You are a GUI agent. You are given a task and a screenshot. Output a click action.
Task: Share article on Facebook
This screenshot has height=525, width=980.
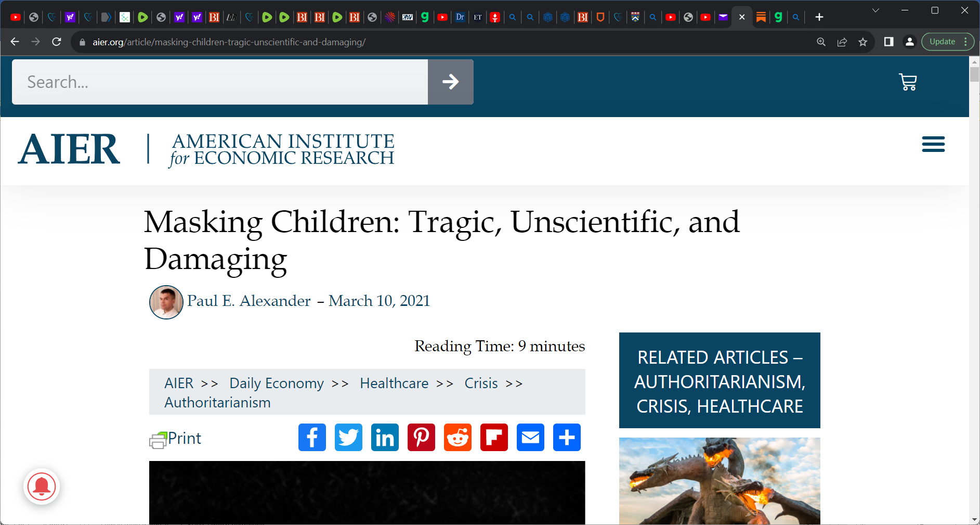click(x=312, y=437)
